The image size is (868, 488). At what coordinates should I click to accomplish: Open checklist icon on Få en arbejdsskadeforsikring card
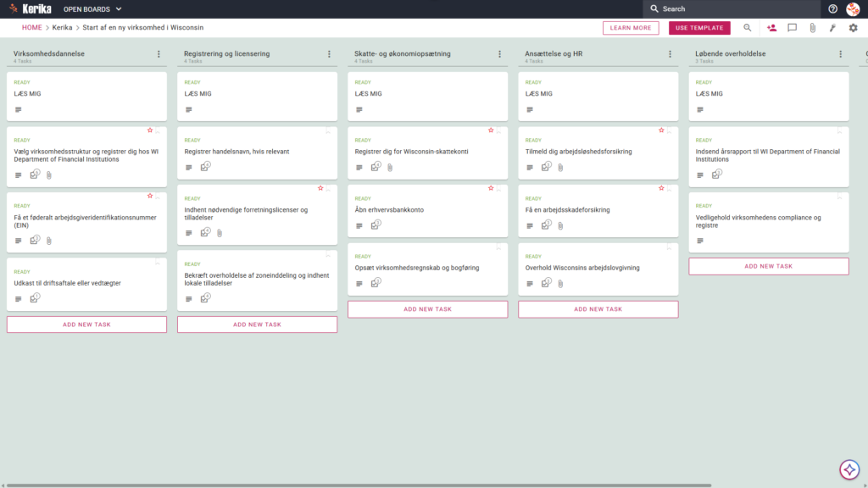pos(547,225)
